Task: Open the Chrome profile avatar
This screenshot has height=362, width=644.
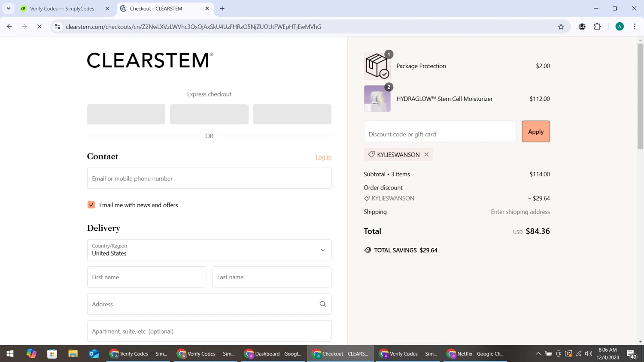Action: point(620,27)
